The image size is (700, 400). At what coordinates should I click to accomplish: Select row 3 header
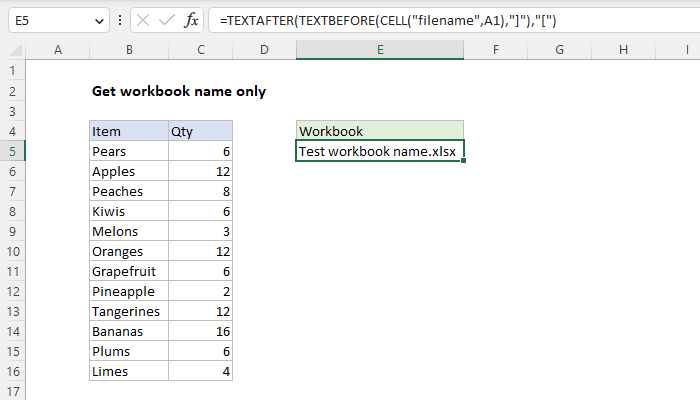point(12,111)
